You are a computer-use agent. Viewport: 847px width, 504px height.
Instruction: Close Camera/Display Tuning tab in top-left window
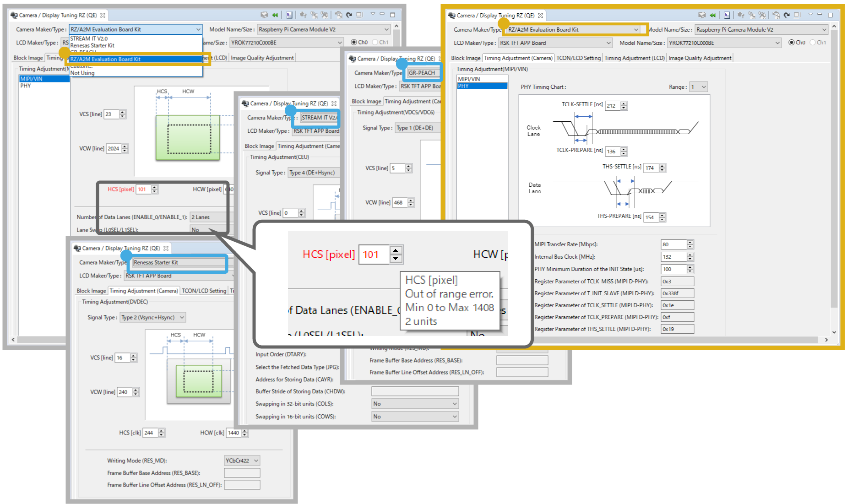(x=103, y=15)
